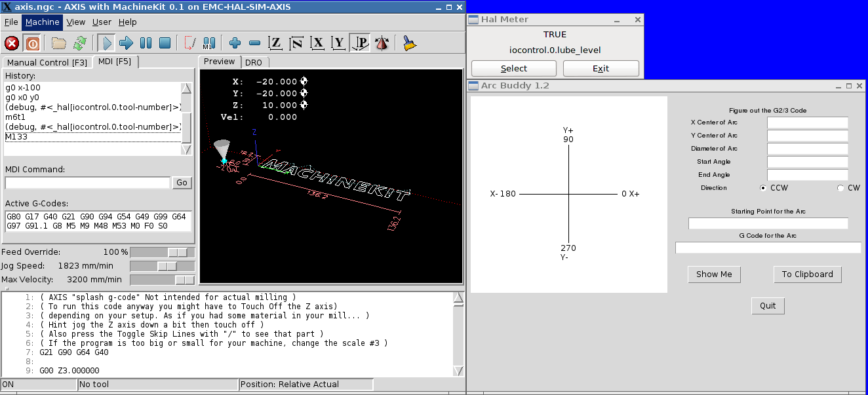This screenshot has width=868, height=395.
Task: Select the CW direction radio button
Action: 841,188
